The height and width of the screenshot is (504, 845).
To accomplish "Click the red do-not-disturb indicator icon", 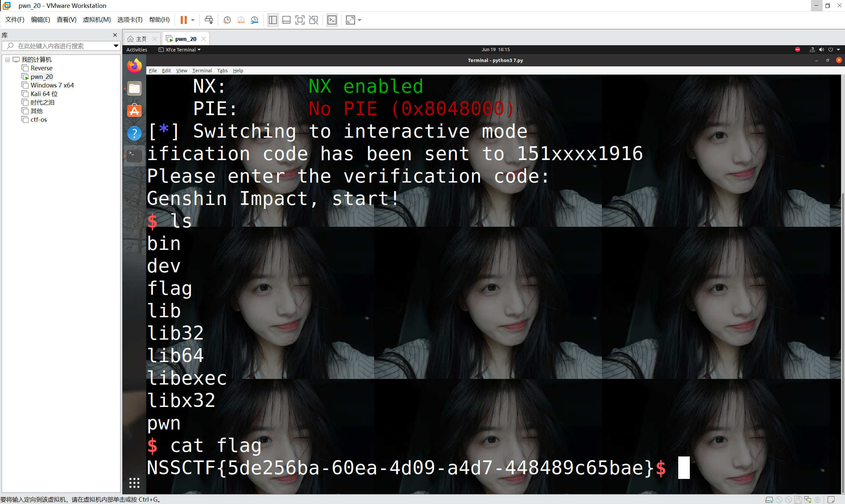I will click(x=797, y=50).
